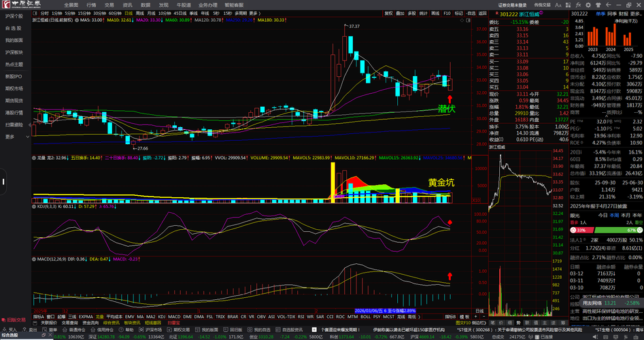Open 模板 template selector
Screen dimensions: 644x340
pyautogui.click(x=464, y=317)
